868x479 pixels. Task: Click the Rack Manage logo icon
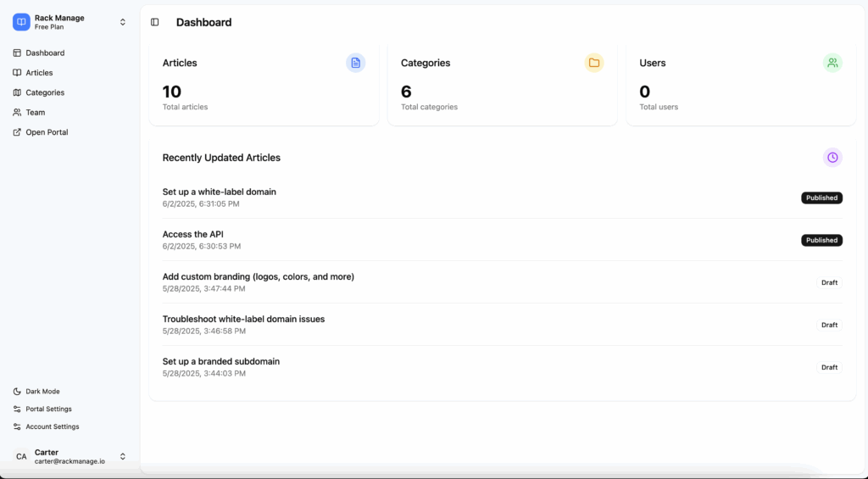point(21,22)
